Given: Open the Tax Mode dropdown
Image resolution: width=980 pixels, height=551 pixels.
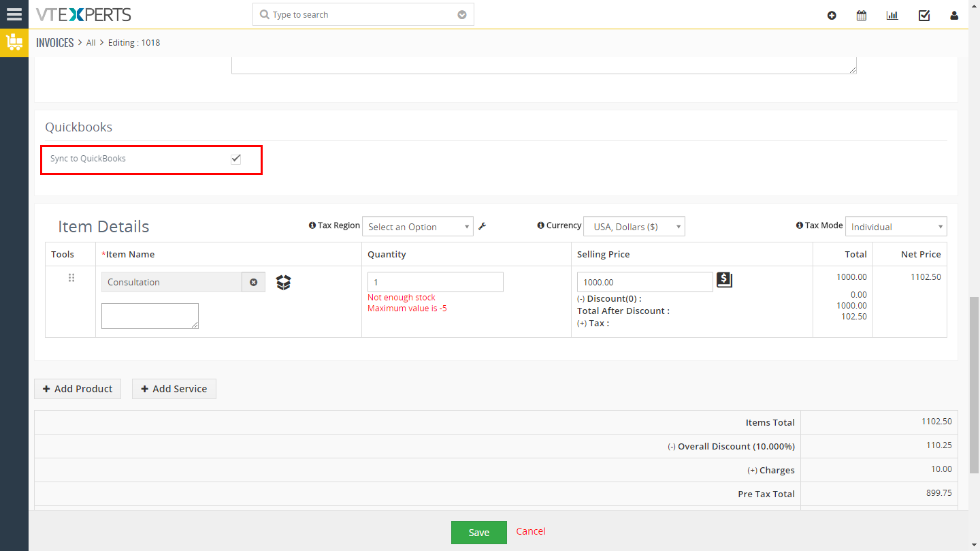Looking at the screenshot, I should [x=896, y=227].
